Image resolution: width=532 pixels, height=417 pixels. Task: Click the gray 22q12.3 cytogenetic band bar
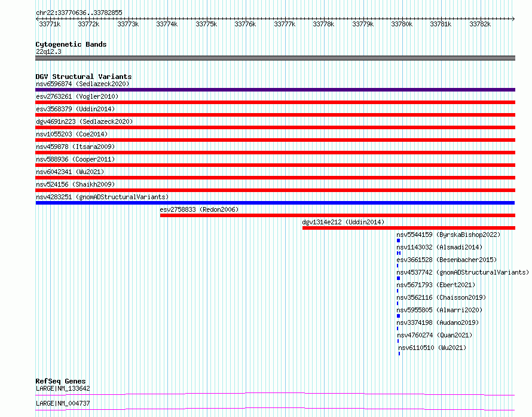point(275,58)
